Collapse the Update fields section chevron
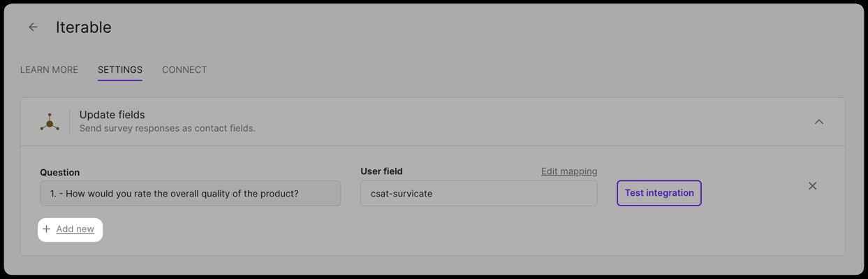This screenshot has height=279, width=868. coord(819,122)
